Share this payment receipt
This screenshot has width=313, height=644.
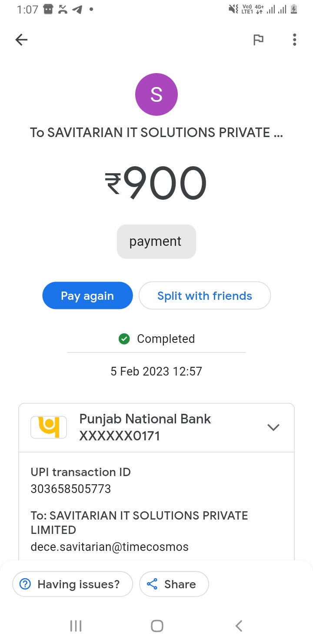pos(174,584)
